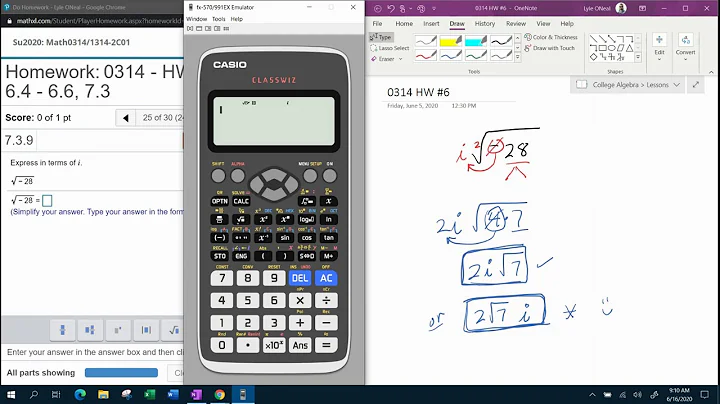Viewport: 720px width, 404px height.
Task: Click the calculator Ans key
Action: (300, 345)
